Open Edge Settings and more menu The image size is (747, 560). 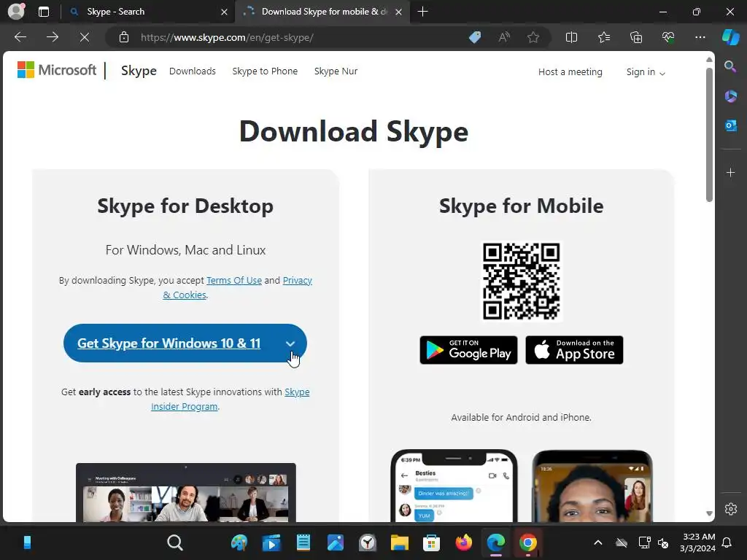(x=700, y=37)
